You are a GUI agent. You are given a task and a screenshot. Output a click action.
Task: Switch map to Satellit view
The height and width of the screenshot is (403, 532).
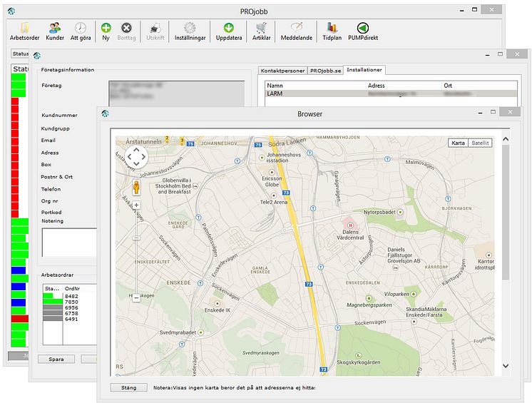point(480,143)
